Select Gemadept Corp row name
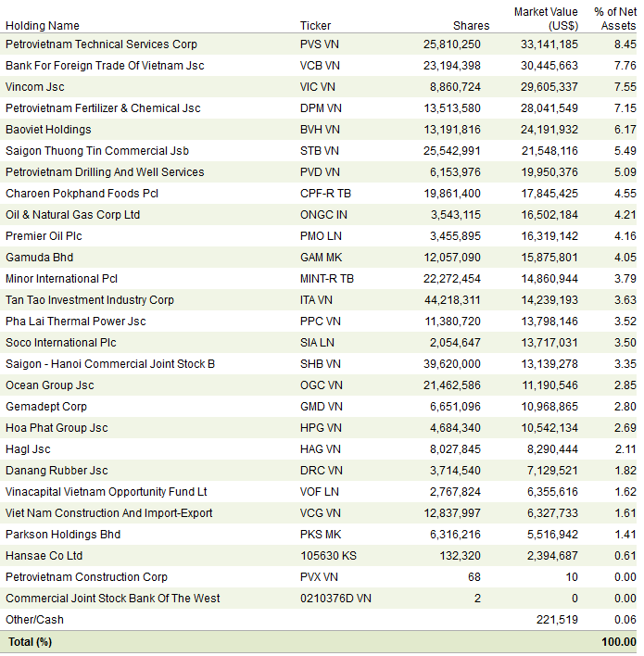 coord(46,407)
